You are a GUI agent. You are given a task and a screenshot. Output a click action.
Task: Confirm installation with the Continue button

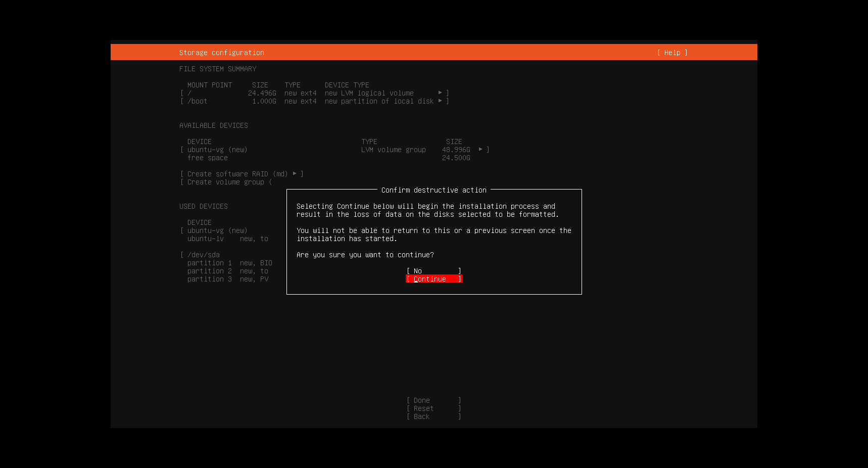coord(434,279)
